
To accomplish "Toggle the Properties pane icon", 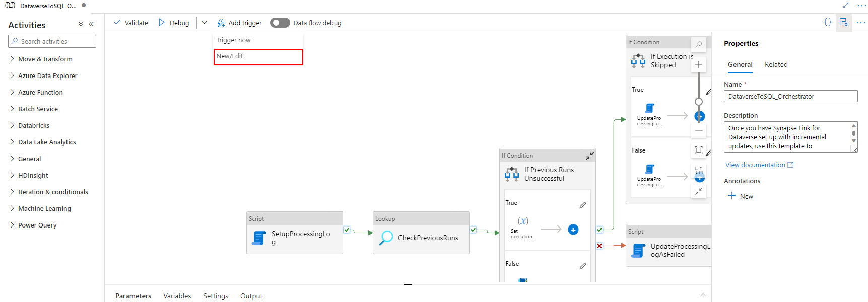I will [844, 22].
